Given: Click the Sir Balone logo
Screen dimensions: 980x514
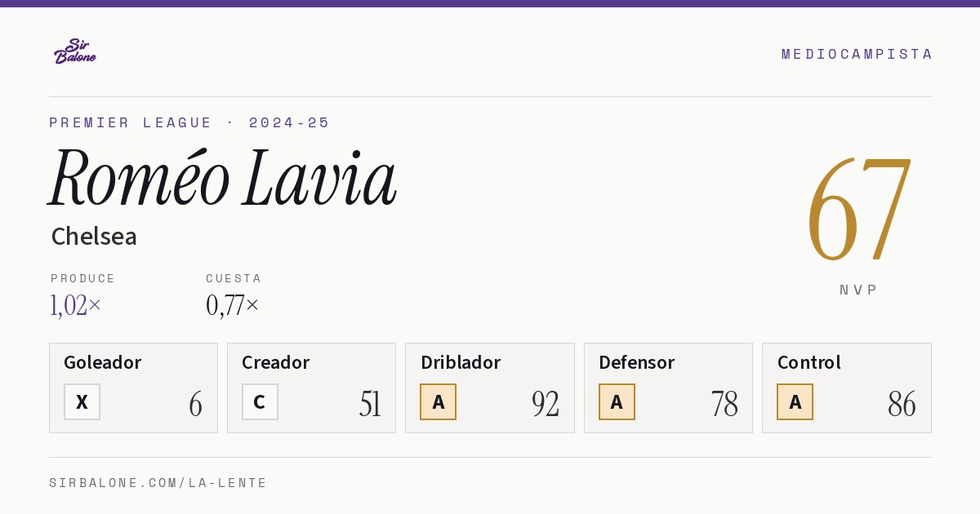Looking at the screenshot, I should coord(75,51).
